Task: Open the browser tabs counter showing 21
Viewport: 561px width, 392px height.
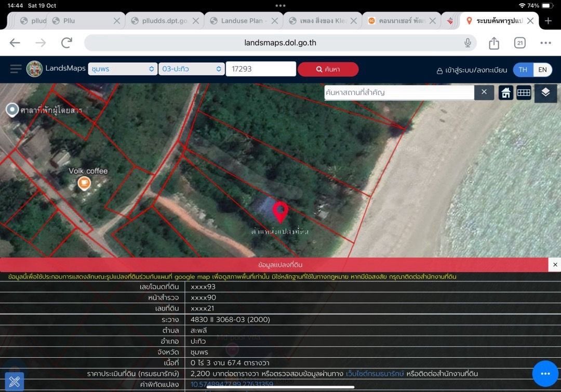Action: tap(520, 43)
